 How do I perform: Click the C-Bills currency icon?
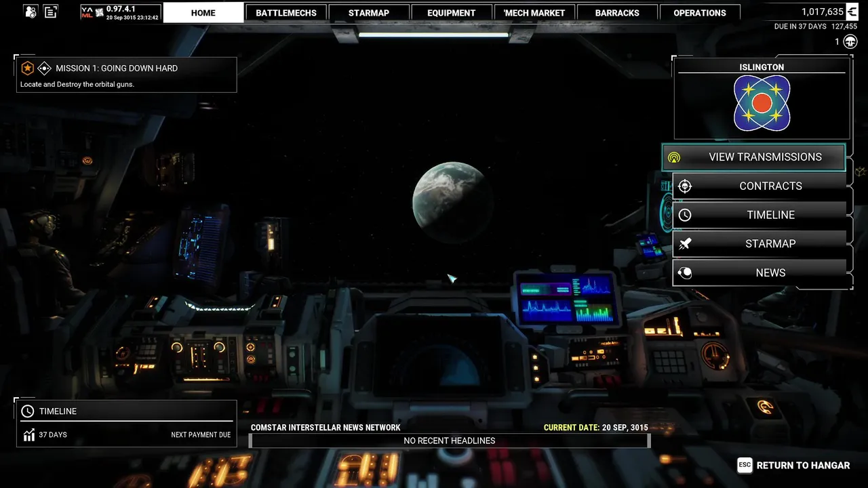[852, 12]
